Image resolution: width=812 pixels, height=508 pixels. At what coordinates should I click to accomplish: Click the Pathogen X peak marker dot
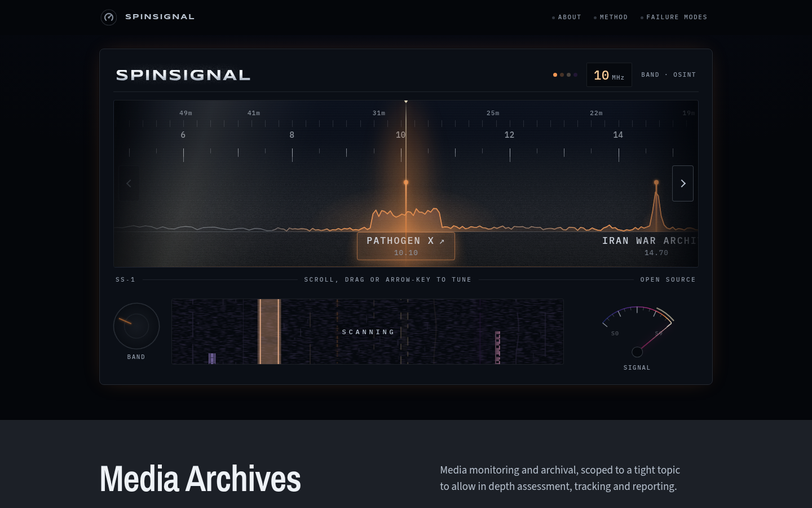[x=406, y=182]
